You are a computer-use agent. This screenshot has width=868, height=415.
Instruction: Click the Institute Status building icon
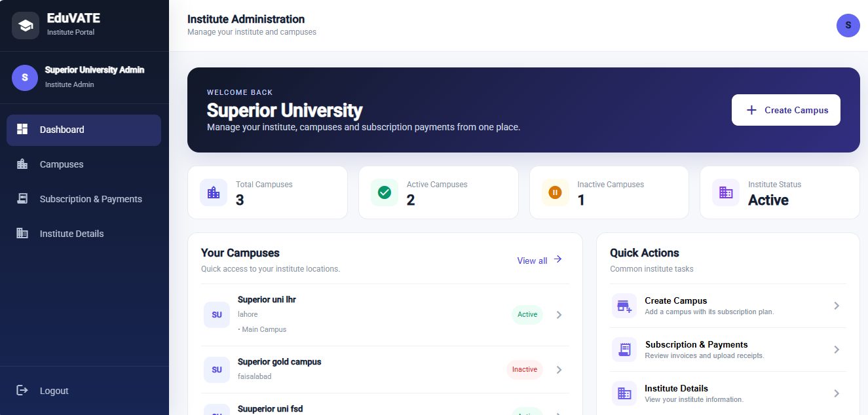coord(726,192)
